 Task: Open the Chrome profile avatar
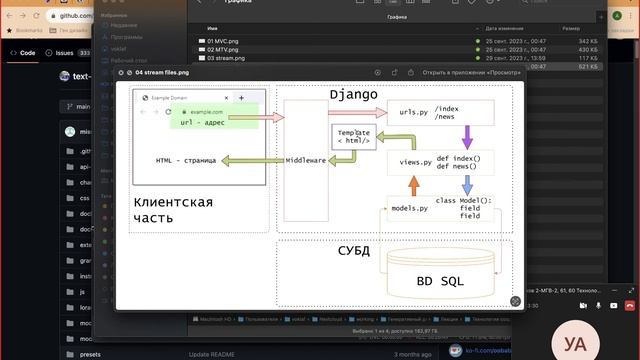[x=617, y=16]
